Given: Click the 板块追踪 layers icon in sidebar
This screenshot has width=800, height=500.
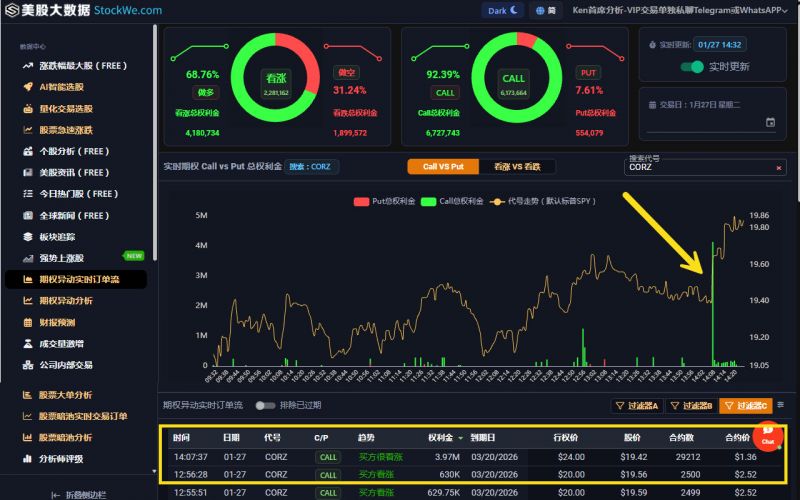Looking at the screenshot, I should 29,237.
